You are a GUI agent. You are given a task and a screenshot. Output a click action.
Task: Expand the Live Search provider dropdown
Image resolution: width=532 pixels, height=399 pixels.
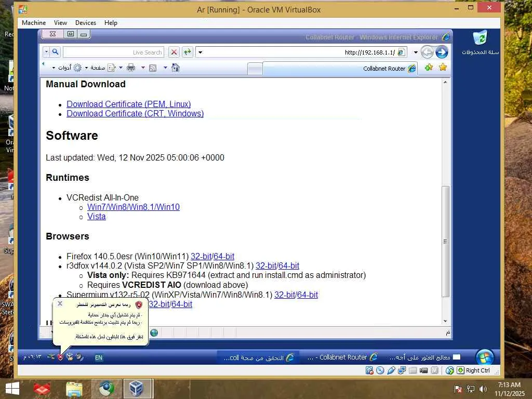pyautogui.click(x=46, y=52)
